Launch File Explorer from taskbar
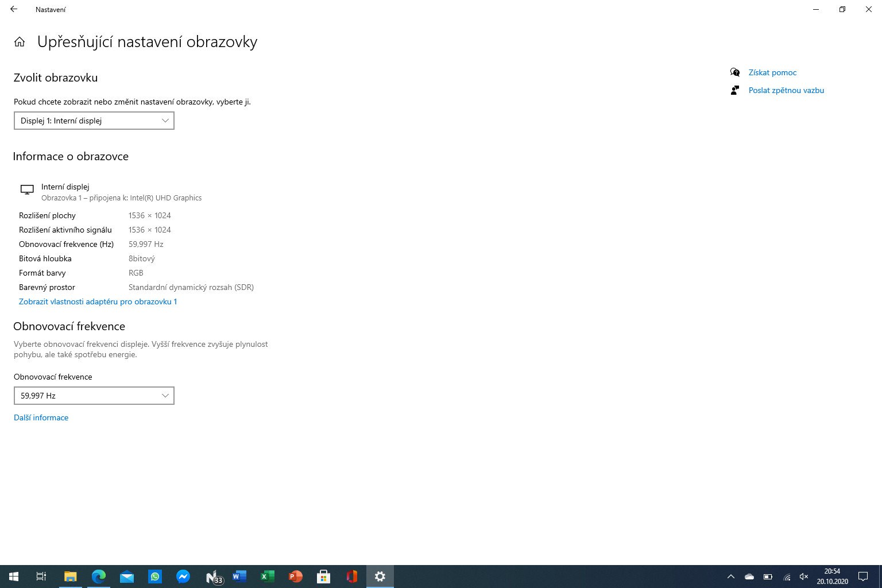The height and width of the screenshot is (588, 882). click(x=70, y=577)
